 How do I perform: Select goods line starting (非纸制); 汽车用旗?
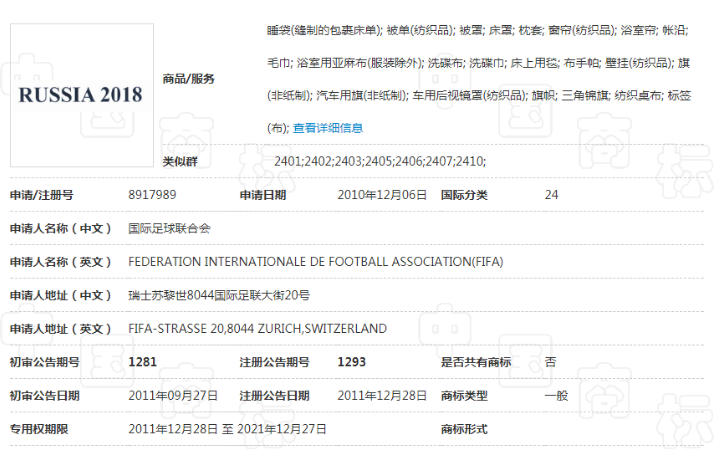point(479,96)
